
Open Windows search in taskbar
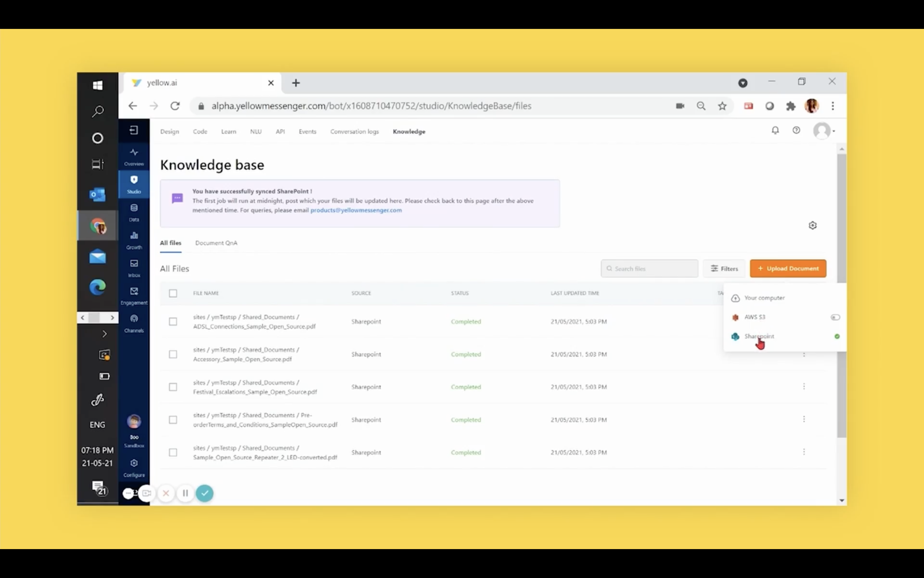point(98,111)
